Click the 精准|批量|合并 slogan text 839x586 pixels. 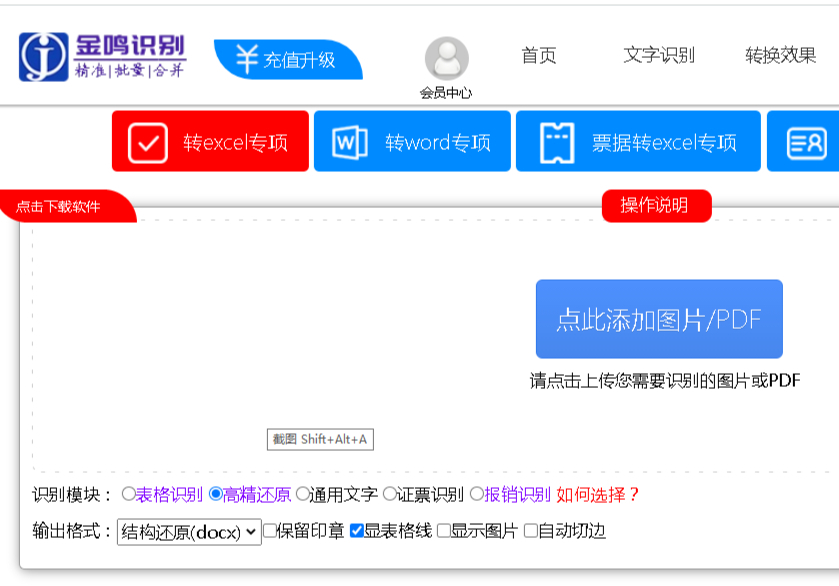(129, 70)
